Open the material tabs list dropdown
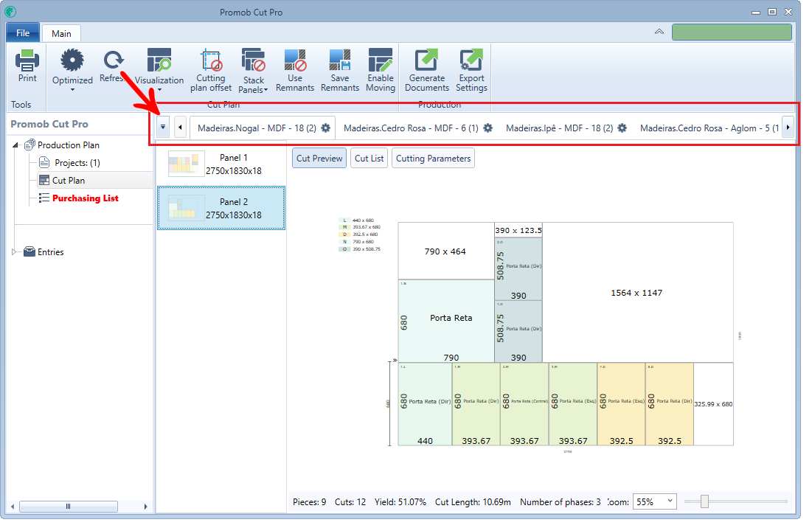The width and height of the screenshot is (812, 528). coord(162,128)
